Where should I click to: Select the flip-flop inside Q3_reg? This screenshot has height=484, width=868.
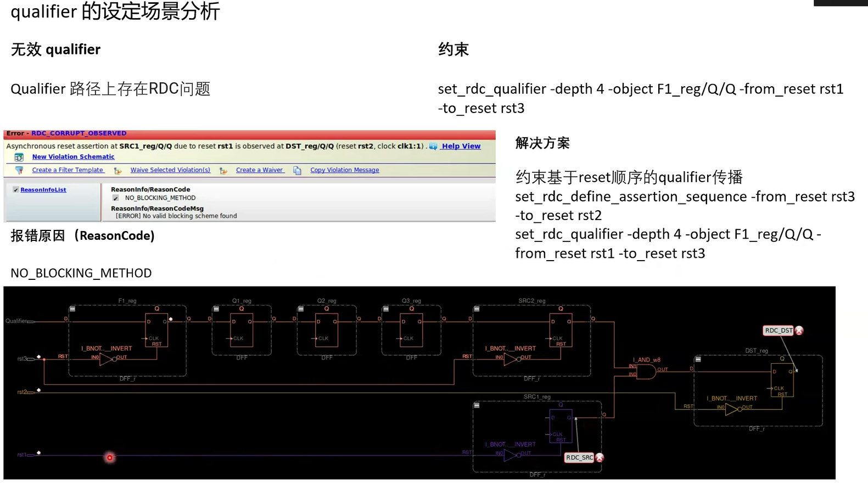tap(412, 330)
